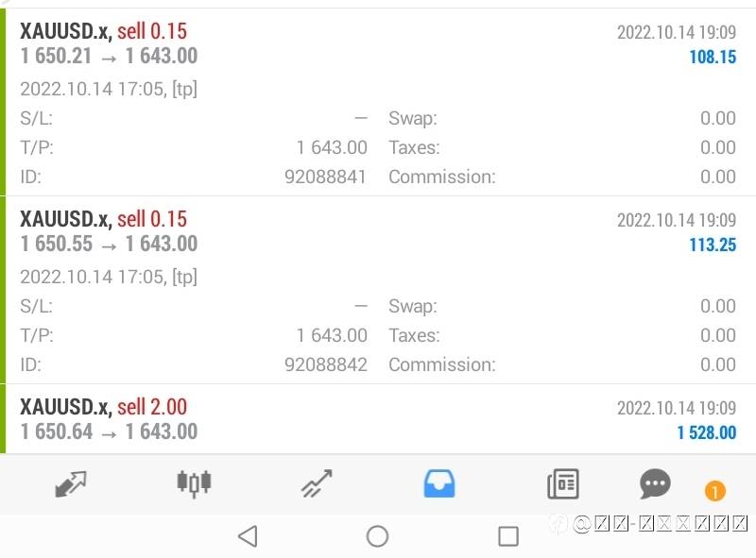
Task: Select the 113.25 profit value
Action: [x=712, y=245]
